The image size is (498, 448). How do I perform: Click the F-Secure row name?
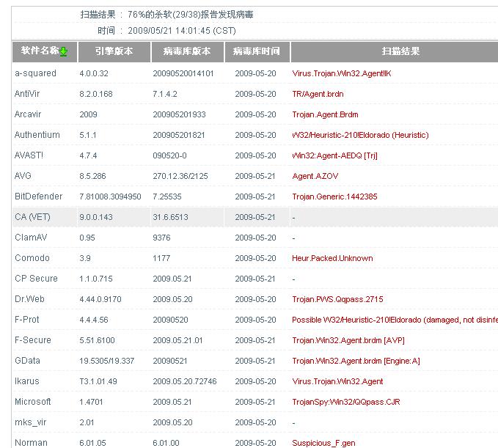(33, 340)
